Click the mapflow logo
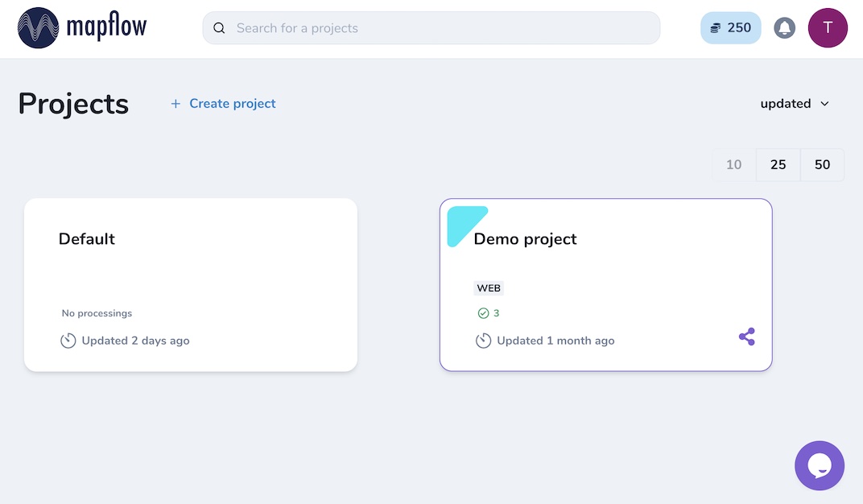Image resolution: width=863 pixels, height=504 pixels. [82, 28]
